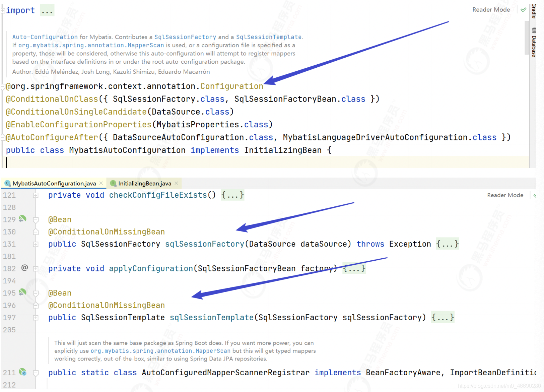Open org.mybatis.spring.annotation.MapperScan link in top doc comment
Screen dimensions: 544x392
(x=91, y=45)
